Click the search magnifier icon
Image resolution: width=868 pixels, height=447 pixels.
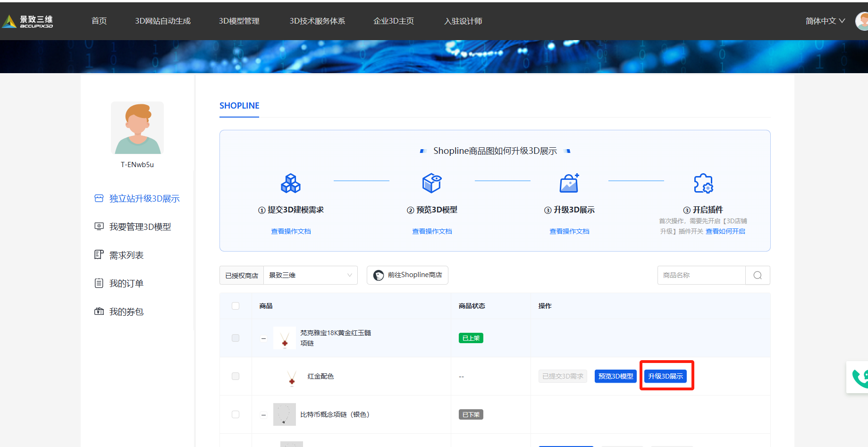[x=758, y=275]
